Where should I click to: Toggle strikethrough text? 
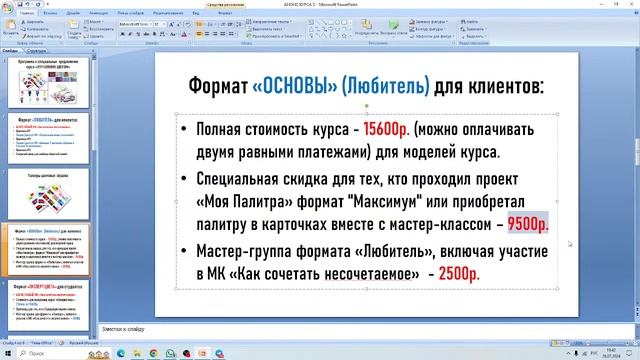(x=146, y=34)
